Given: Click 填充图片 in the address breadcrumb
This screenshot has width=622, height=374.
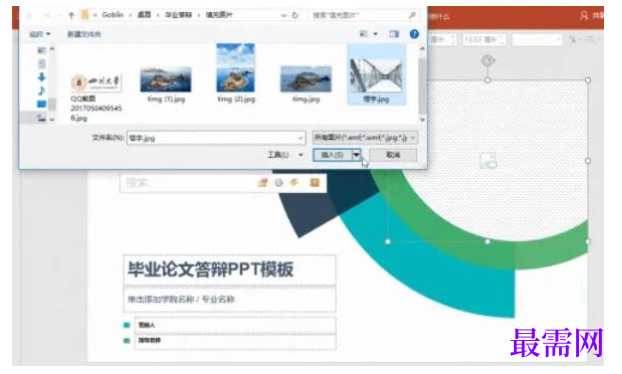Looking at the screenshot, I should point(219,15).
